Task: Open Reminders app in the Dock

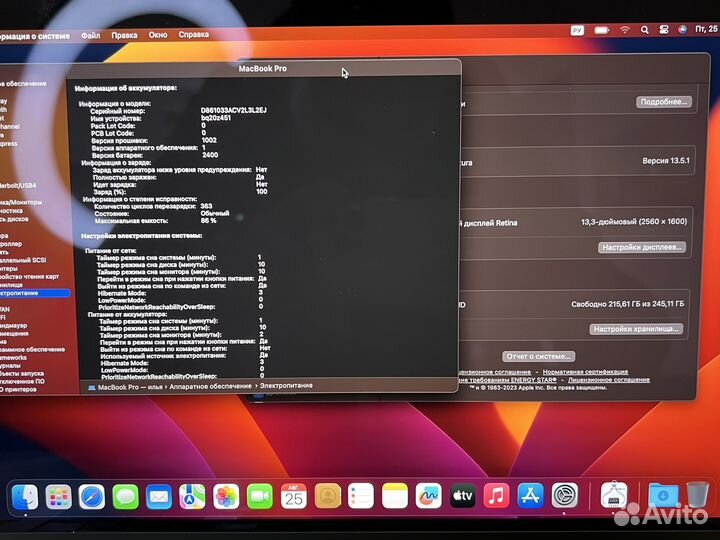Action: click(x=361, y=496)
